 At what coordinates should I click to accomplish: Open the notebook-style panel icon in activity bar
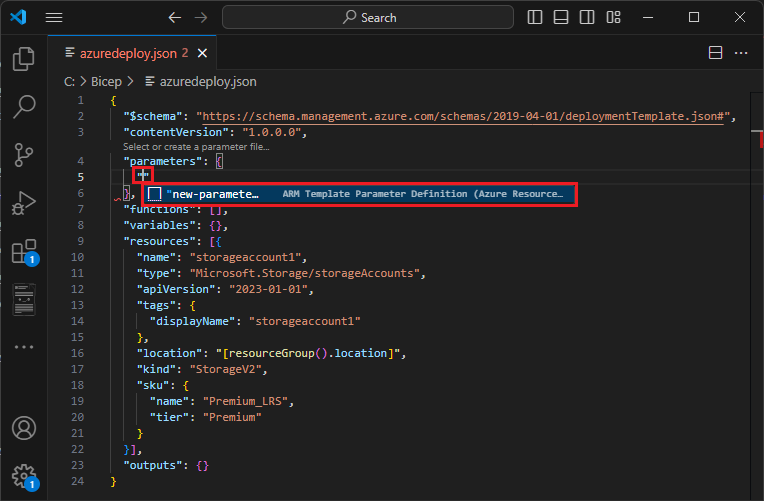(x=23, y=299)
